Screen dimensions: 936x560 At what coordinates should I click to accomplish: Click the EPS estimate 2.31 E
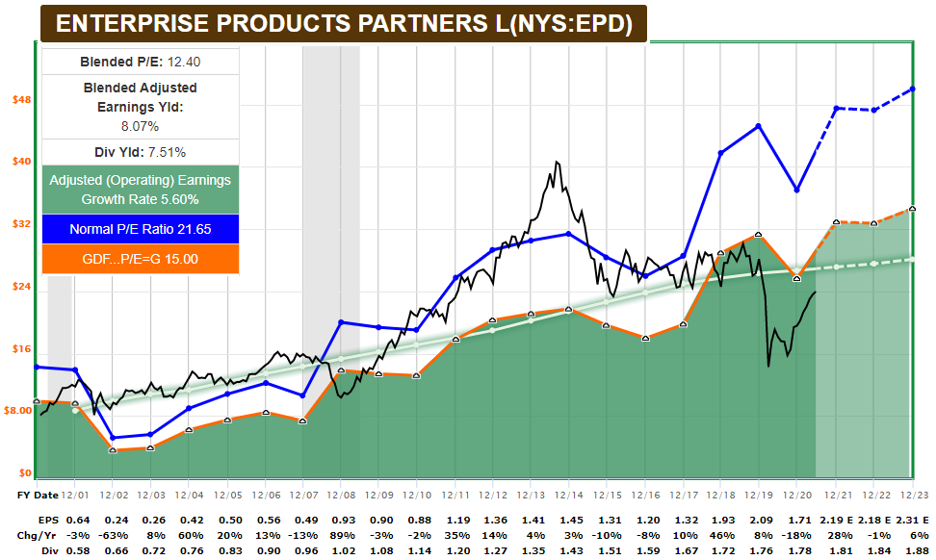coord(912,520)
